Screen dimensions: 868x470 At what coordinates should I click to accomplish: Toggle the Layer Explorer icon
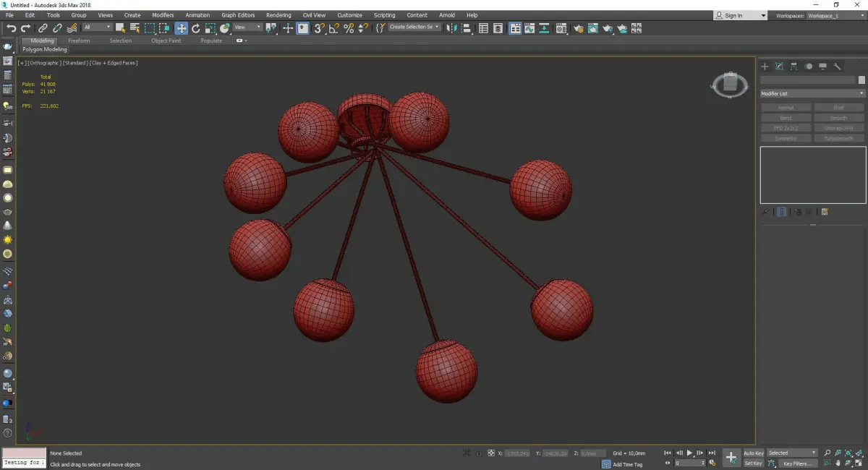tap(499, 28)
